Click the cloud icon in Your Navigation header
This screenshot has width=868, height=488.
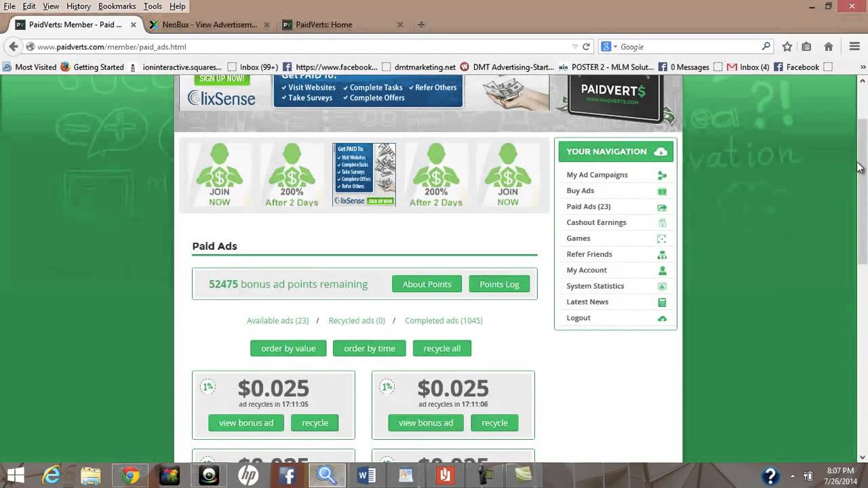coord(660,152)
